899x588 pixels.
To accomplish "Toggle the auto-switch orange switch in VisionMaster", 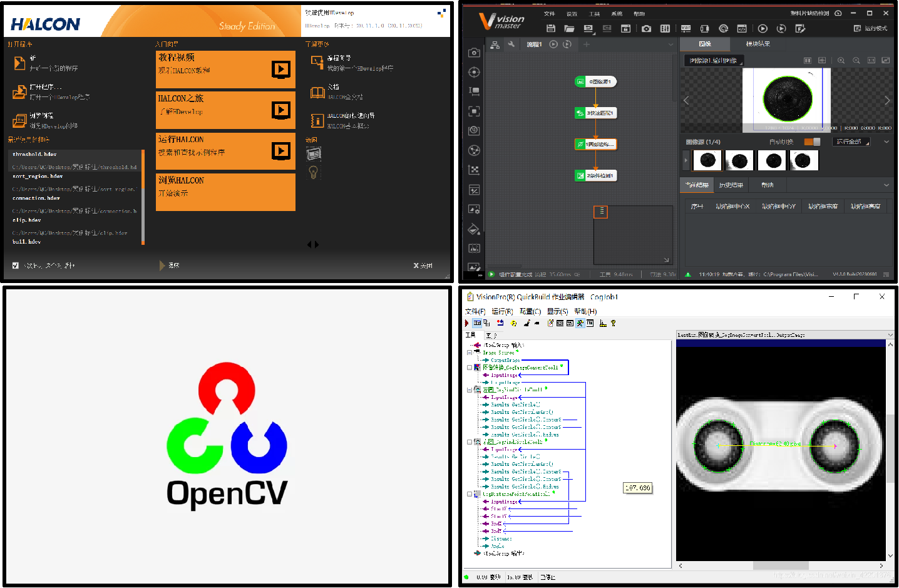I will click(812, 142).
